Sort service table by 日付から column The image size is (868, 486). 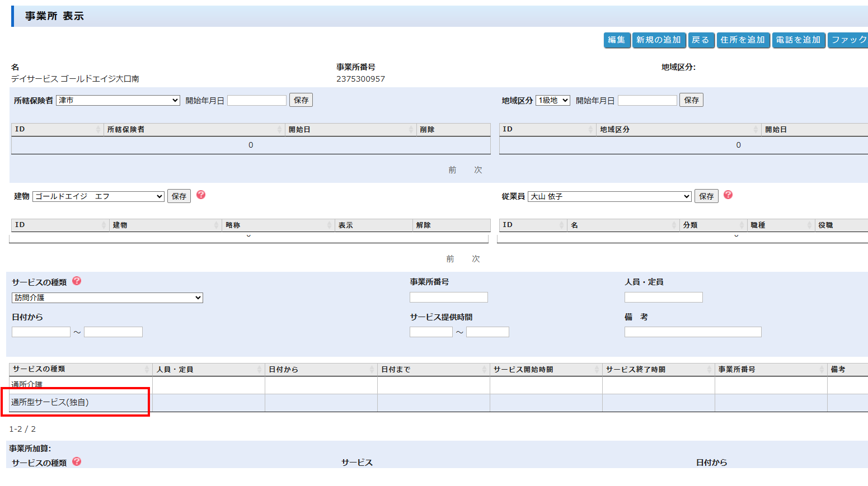point(320,369)
